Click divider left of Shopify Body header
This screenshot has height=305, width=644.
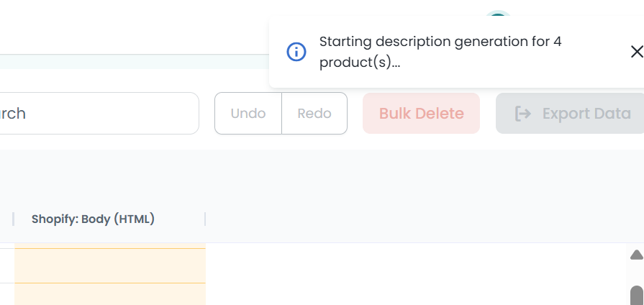14,219
